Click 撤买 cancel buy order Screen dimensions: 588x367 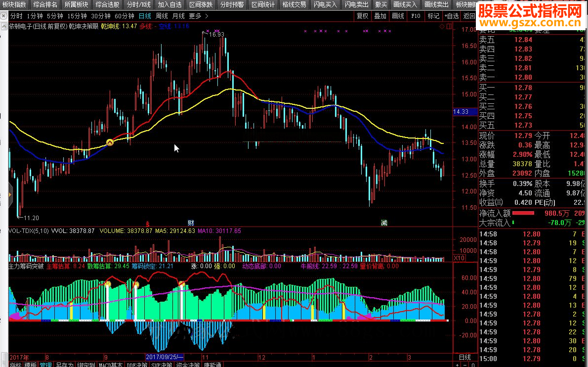coord(381,5)
